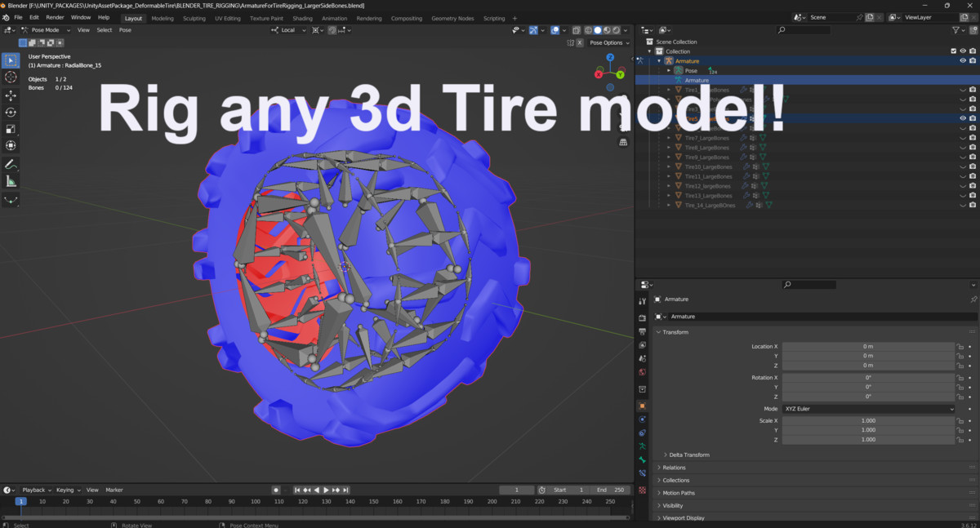Screen dimensions: 980x528
Task: Open the Object Constraints properties tab
Action: 643,433
